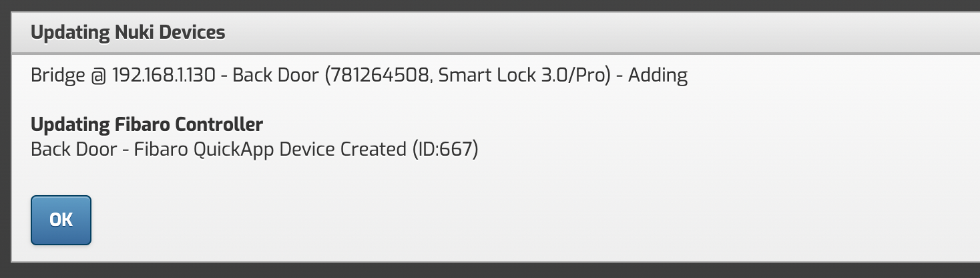This screenshot has width=980, height=278.
Task: Click the Nuki ID 781264508
Action: (379, 75)
